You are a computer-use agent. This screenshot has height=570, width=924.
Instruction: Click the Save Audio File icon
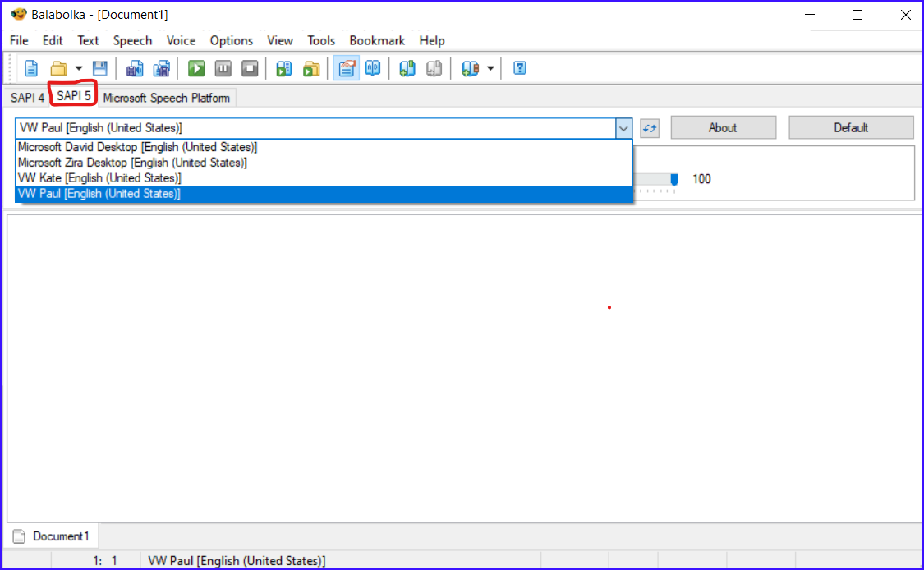(135, 68)
